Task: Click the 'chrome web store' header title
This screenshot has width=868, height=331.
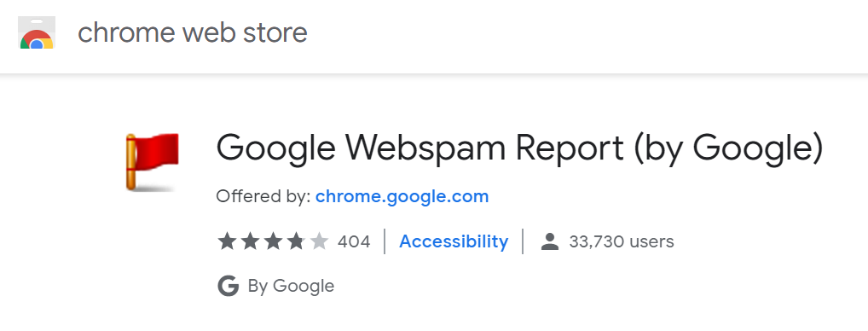Action: (x=192, y=32)
